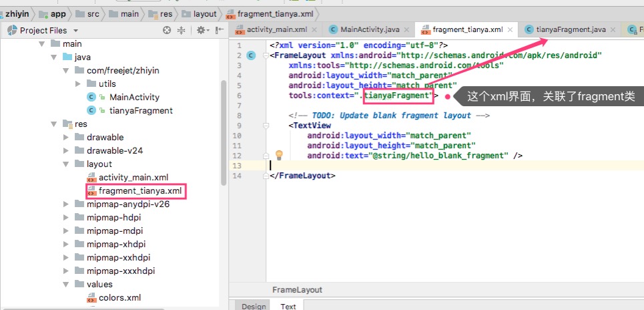
Task: Collapse the java folder node
Action: click(x=53, y=57)
